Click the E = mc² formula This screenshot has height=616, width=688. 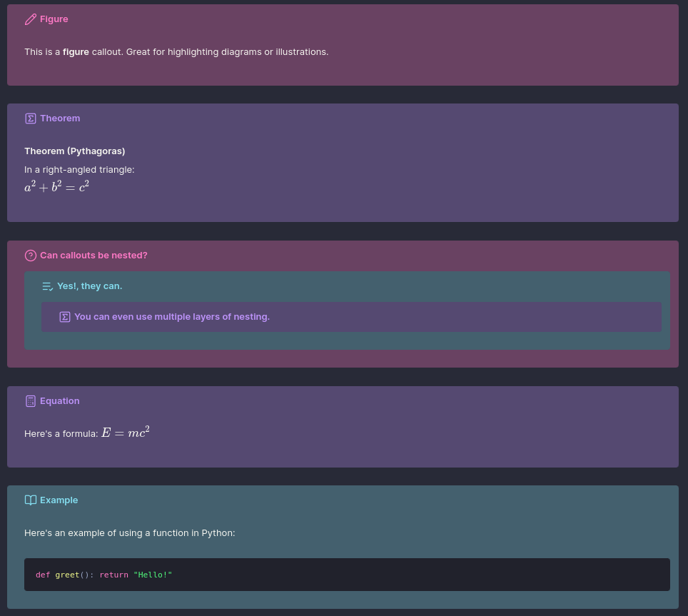click(126, 432)
